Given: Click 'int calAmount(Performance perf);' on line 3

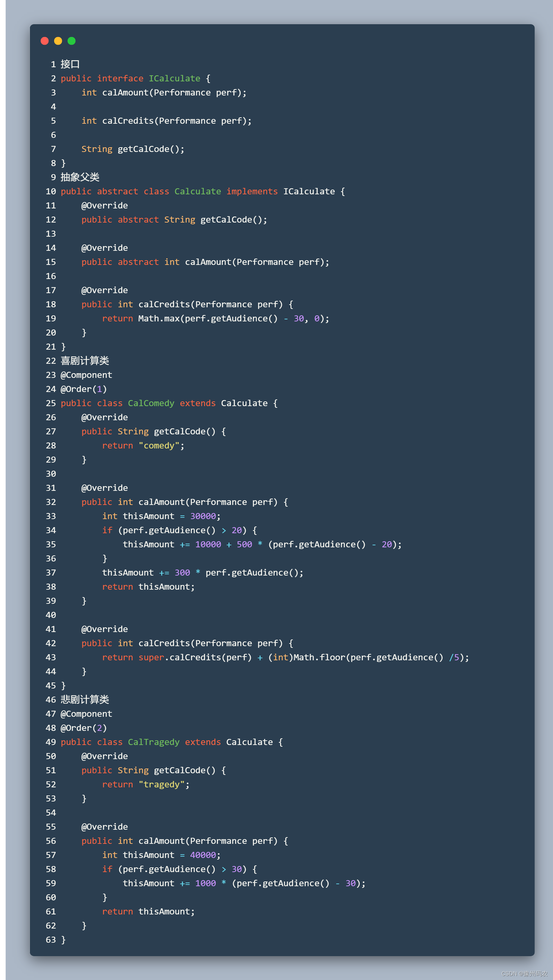Looking at the screenshot, I should tap(164, 92).
